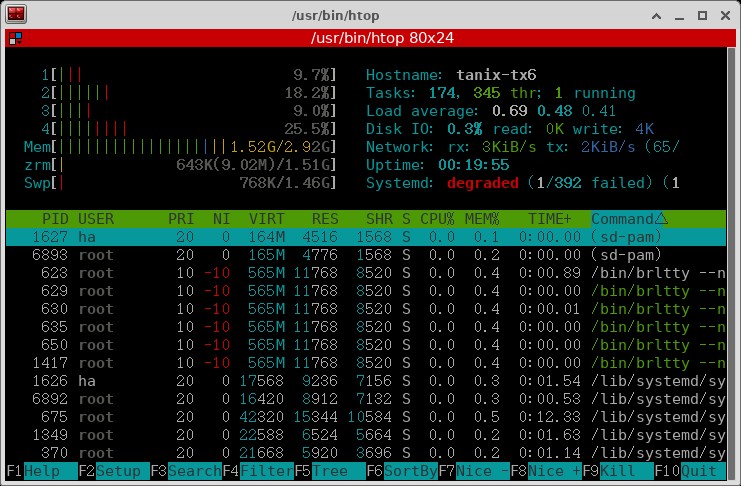Click the Disk IO 0.3% value
741x486 pixels.
point(465,129)
